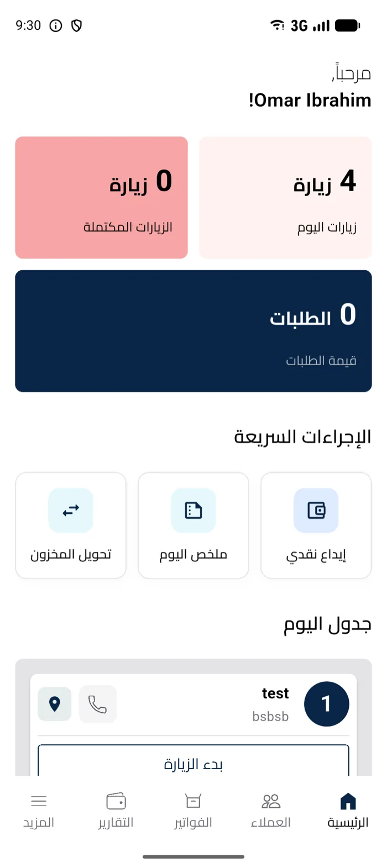Tap the home icon in bottom navigation
The height and width of the screenshot is (868, 387).
tap(348, 801)
